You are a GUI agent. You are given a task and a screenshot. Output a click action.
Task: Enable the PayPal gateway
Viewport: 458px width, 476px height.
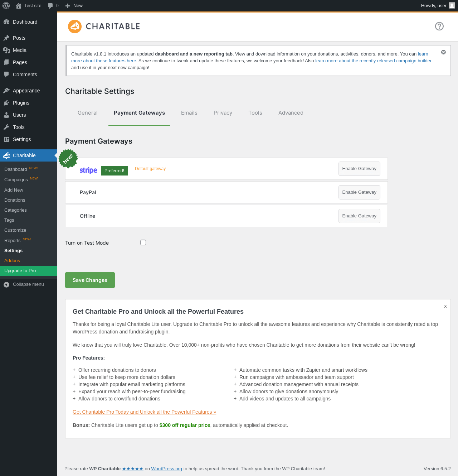pos(359,192)
